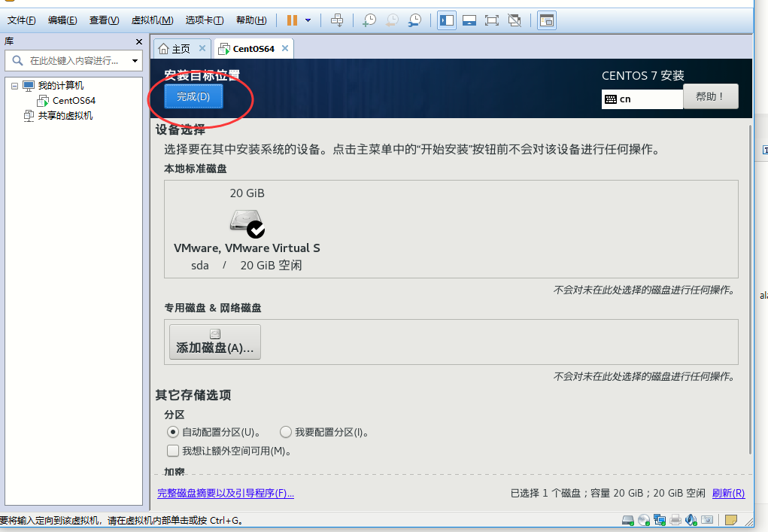The height and width of the screenshot is (532, 768).
Task: Collapse the 我的计算机 tree node
Action: tap(15, 86)
